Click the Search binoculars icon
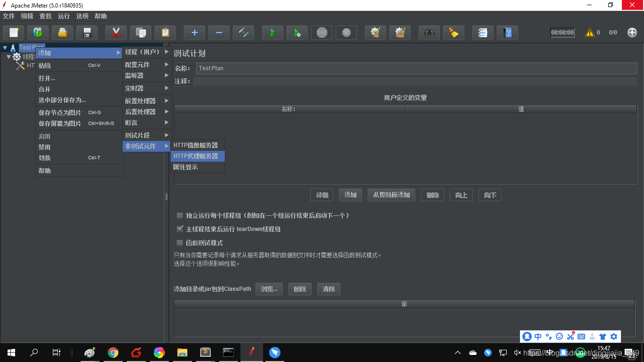The image size is (644, 362). tap(429, 33)
